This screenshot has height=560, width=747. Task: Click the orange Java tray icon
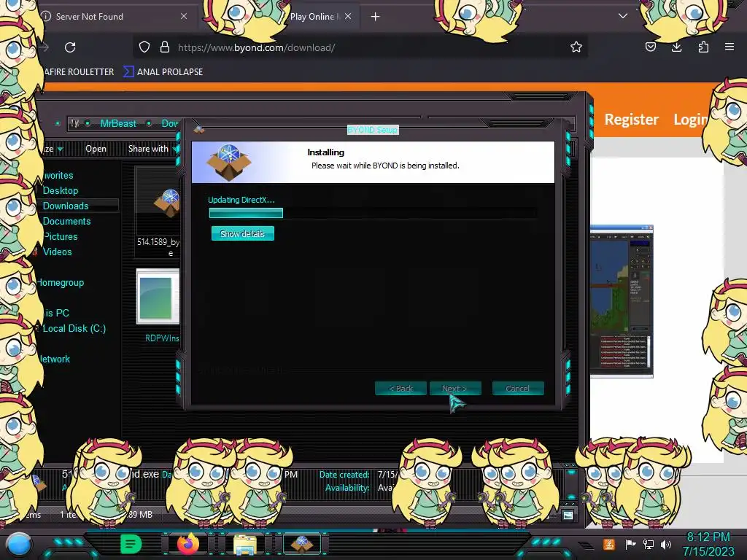609,544
